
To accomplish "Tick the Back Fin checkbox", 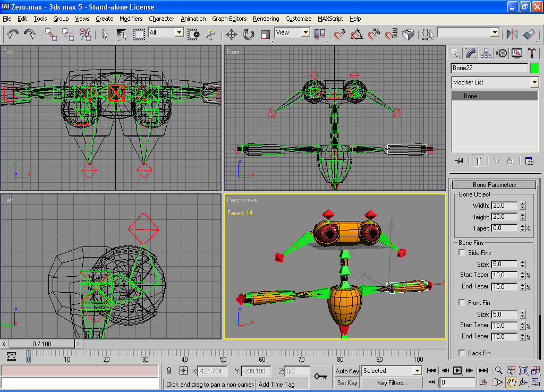I will click(x=462, y=353).
